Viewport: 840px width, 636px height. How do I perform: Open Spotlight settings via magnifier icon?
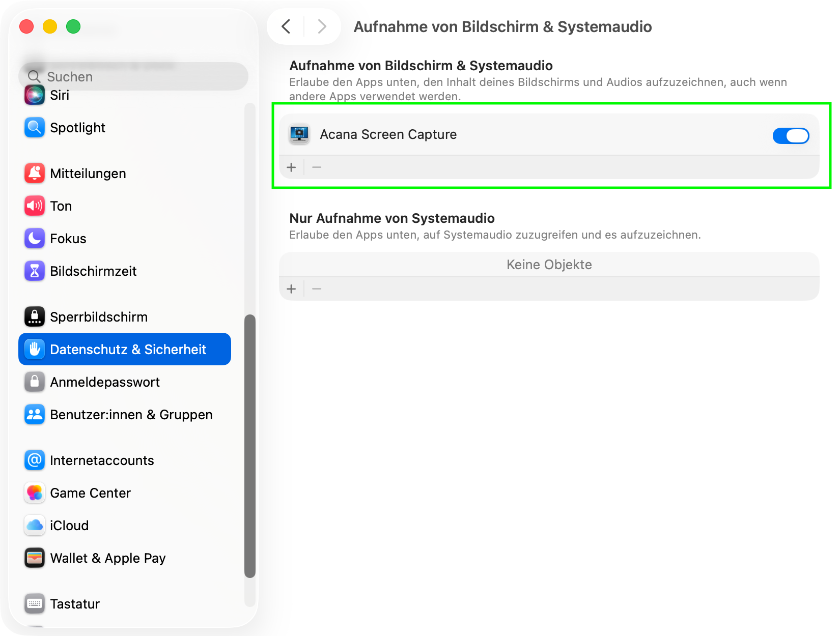(34, 128)
